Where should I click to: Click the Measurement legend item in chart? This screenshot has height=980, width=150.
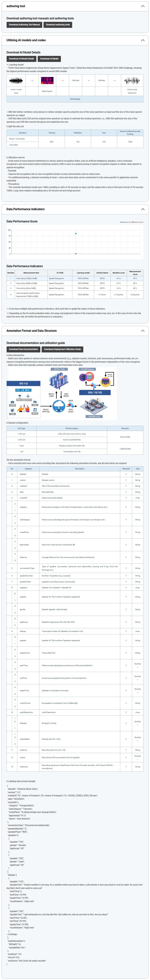pos(125,222)
